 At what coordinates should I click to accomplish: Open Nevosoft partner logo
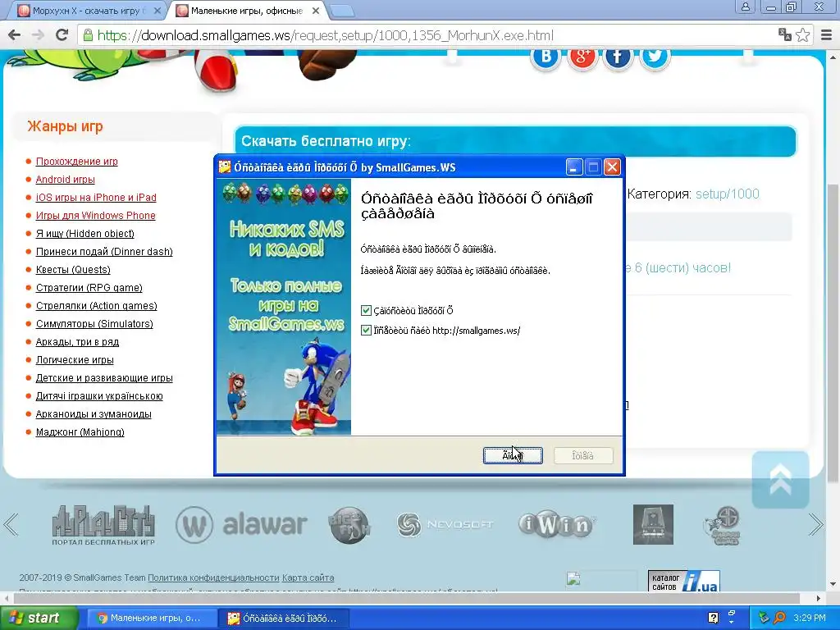coord(444,525)
